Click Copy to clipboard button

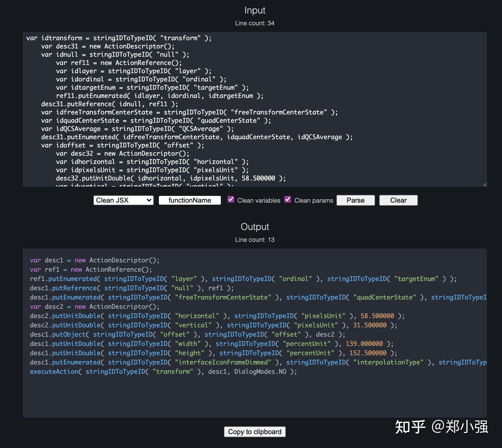[x=255, y=432]
